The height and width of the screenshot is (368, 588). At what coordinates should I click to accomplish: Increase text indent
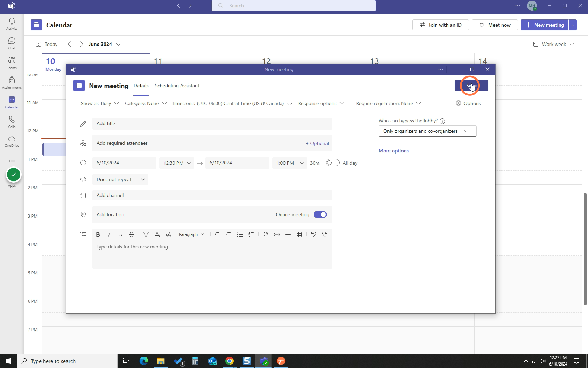pos(229,234)
